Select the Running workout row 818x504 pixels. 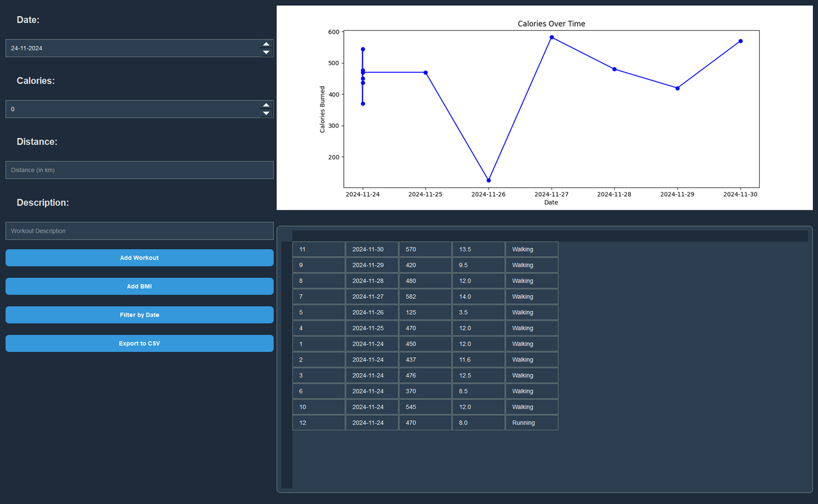pos(425,422)
